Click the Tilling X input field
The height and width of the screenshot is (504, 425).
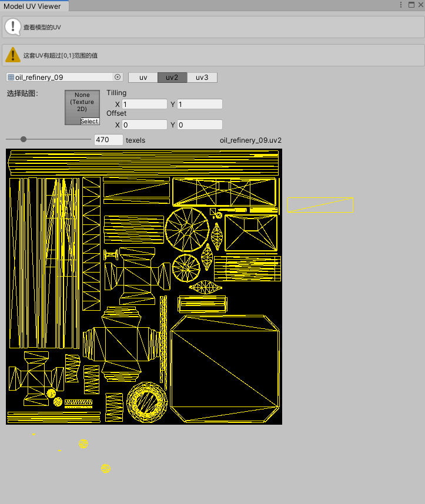tap(144, 104)
